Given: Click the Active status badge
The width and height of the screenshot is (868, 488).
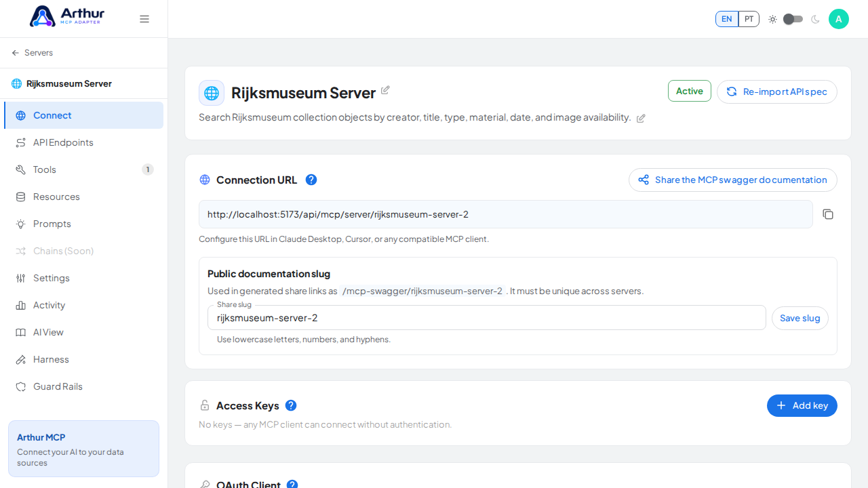Looking at the screenshot, I should click(x=690, y=91).
